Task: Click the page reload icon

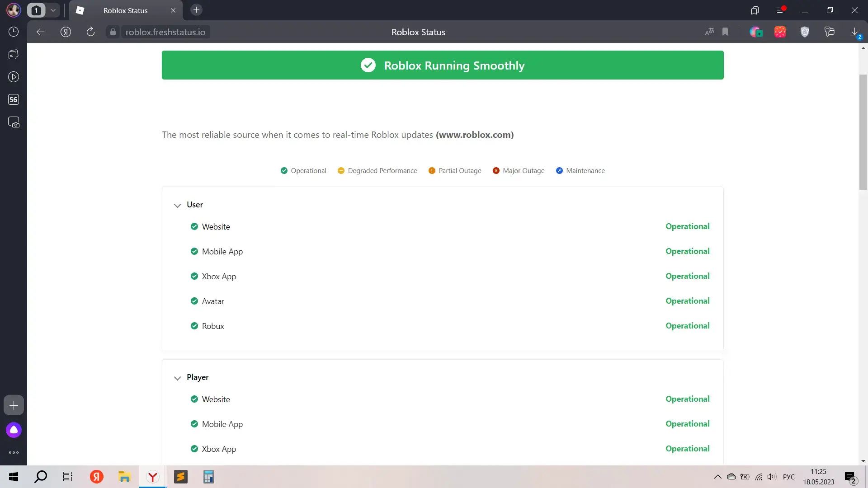Action: [90, 32]
